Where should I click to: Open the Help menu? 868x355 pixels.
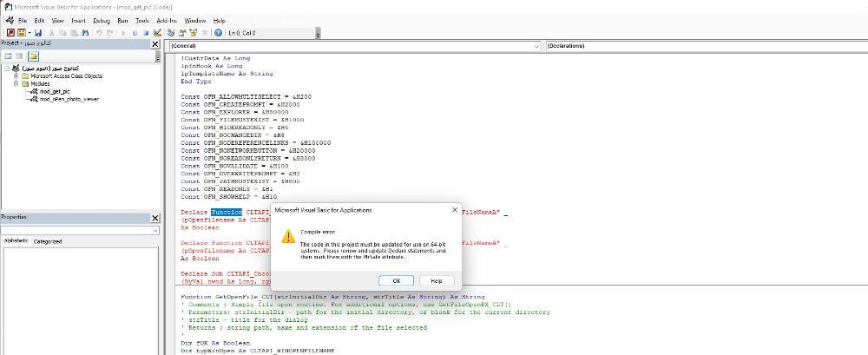220,21
